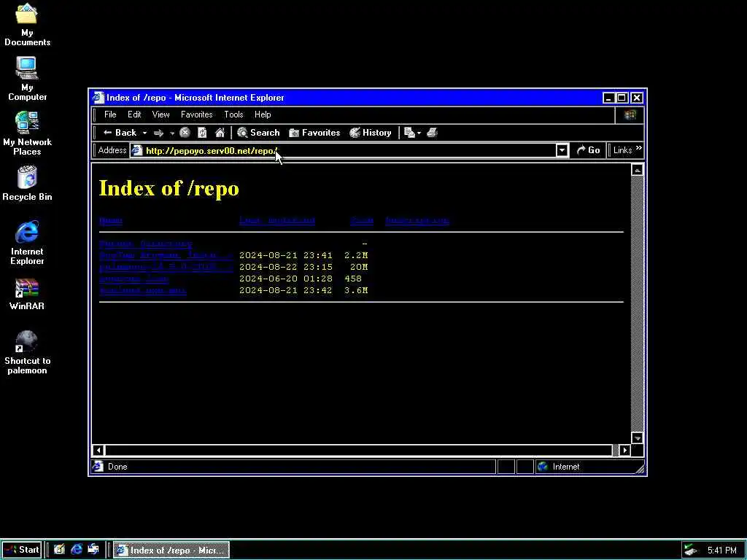This screenshot has width=747, height=560.
Task: Click the Windows throbber logo in the IE menu bar
Action: pyautogui.click(x=630, y=114)
